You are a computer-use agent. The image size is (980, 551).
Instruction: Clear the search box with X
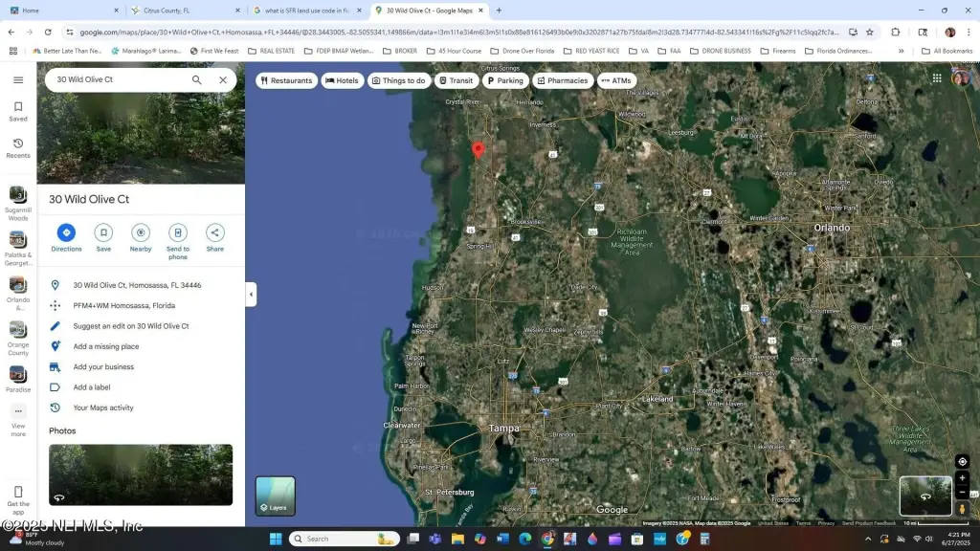coord(223,80)
